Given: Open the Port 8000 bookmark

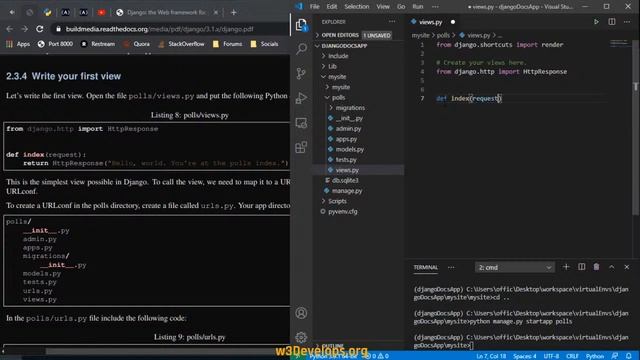Looking at the screenshot, I should coord(55,44).
